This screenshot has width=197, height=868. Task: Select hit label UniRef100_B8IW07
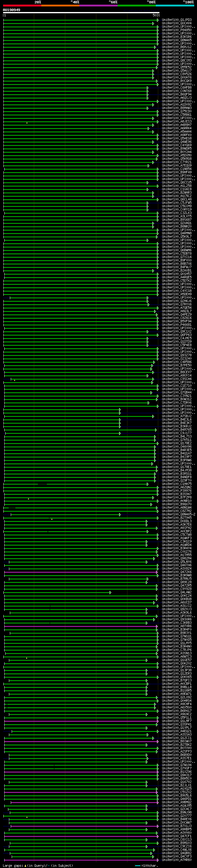[x=177, y=741]
